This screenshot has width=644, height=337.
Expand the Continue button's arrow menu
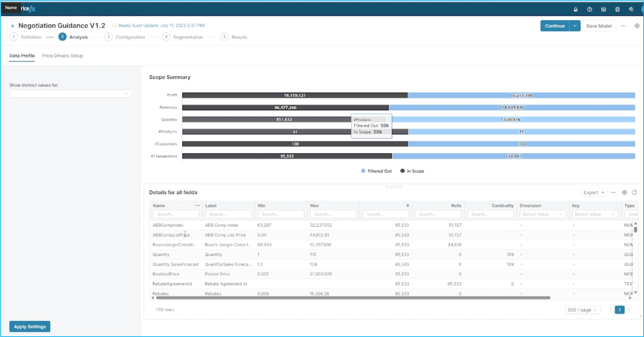click(575, 26)
